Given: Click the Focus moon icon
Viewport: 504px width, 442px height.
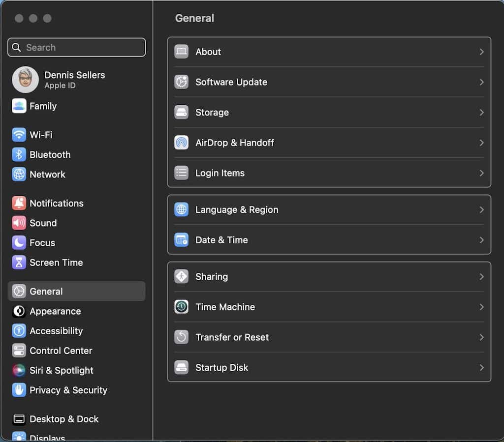Looking at the screenshot, I should (19, 242).
